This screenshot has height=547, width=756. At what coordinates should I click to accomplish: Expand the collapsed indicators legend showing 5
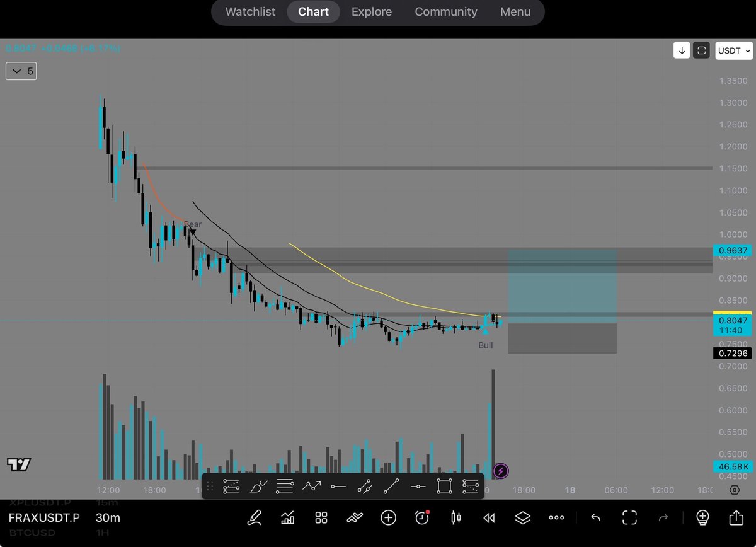[21, 71]
